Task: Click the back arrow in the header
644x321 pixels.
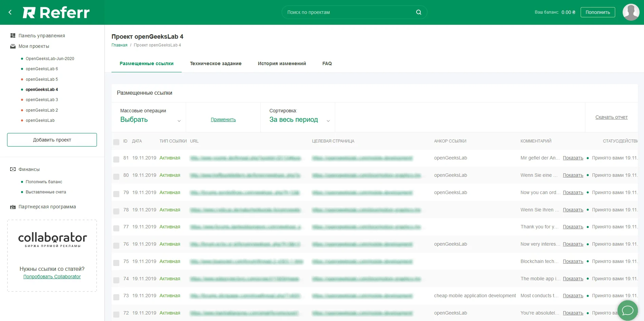Action: [x=10, y=12]
